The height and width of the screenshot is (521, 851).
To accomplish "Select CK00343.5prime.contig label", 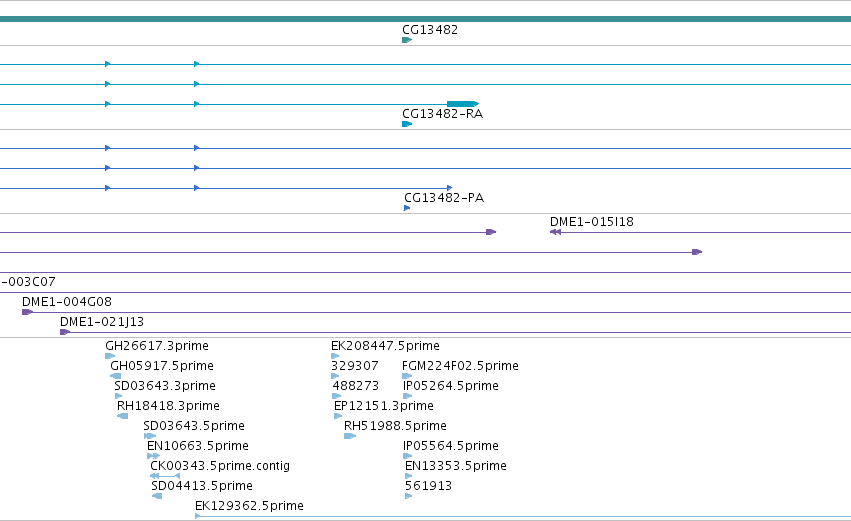I will 220,466.
